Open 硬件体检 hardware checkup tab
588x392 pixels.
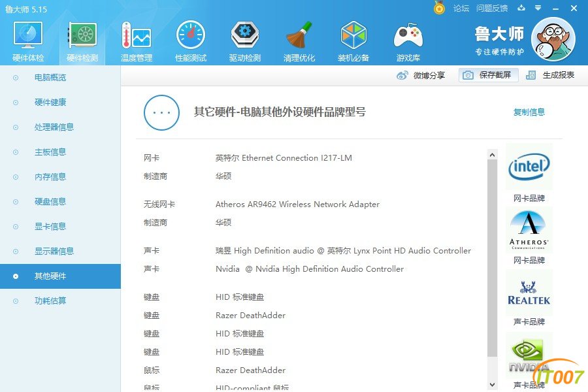click(x=28, y=41)
